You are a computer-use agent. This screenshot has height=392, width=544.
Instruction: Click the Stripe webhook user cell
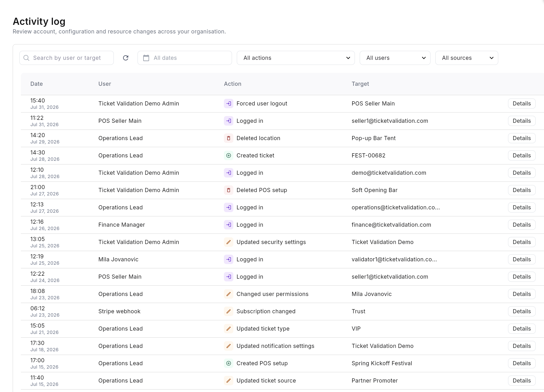coord(119,311)
